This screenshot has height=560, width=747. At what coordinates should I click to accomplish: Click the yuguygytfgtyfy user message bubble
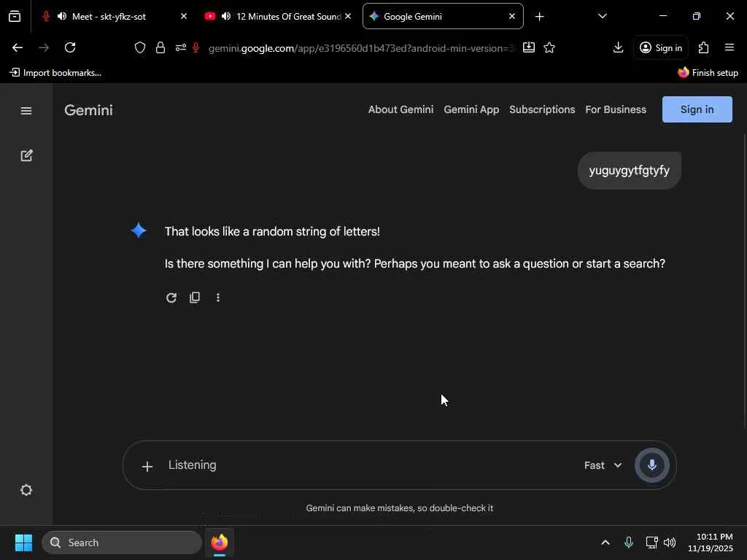(x=630, y=171)
